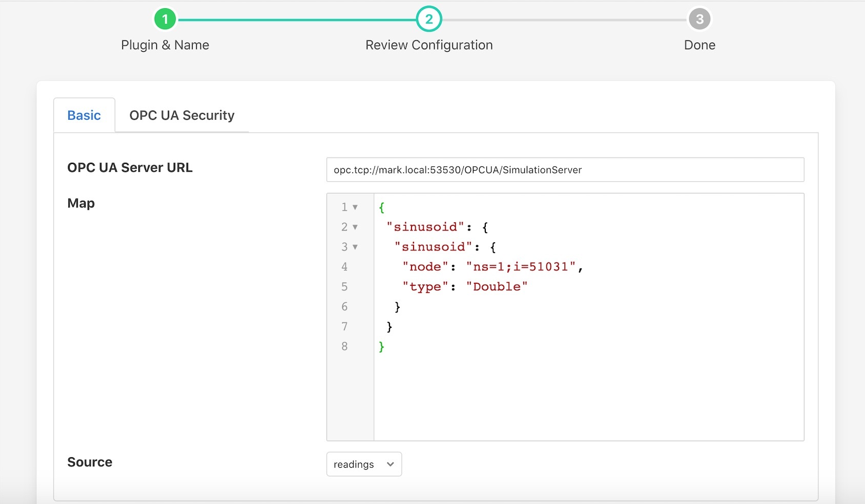Click the "Double" type value in Map
Screen dimensions: 865x504
(497, 287)
